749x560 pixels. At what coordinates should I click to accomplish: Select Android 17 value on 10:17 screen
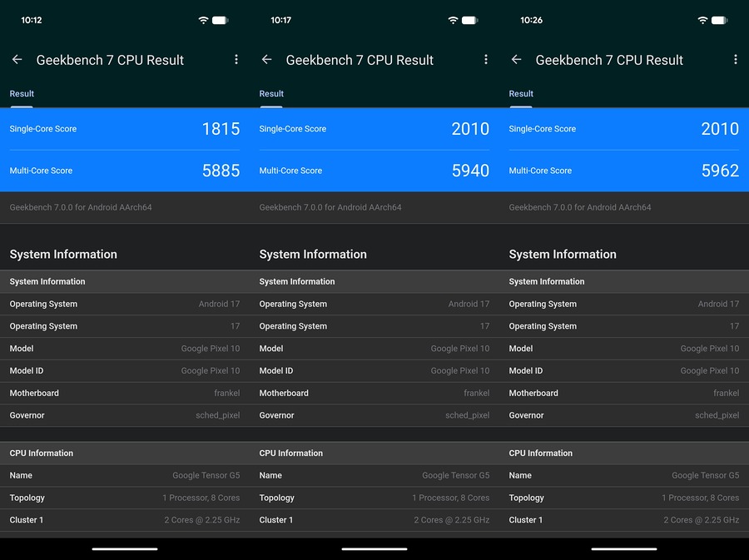[469, 304]
